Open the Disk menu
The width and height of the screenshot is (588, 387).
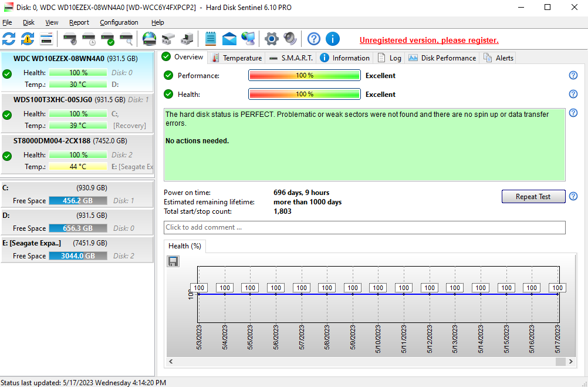point(29,22)
